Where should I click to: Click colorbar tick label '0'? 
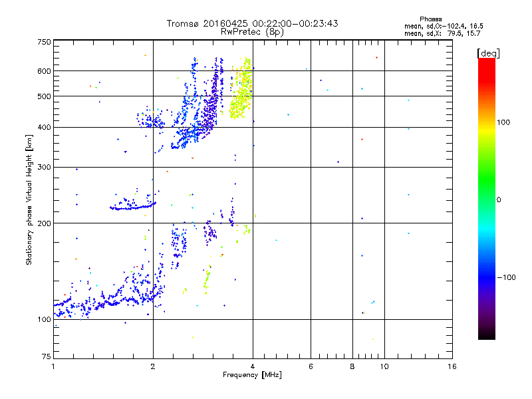[x=499, y=200]
